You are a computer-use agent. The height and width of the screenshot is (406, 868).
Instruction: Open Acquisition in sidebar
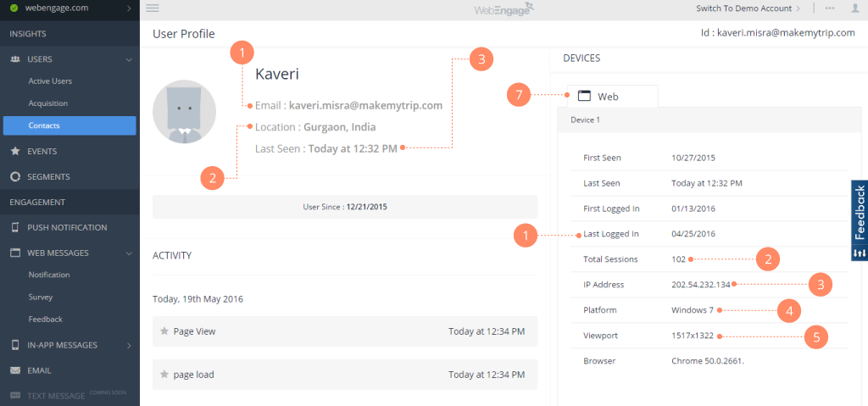point(48,103)
